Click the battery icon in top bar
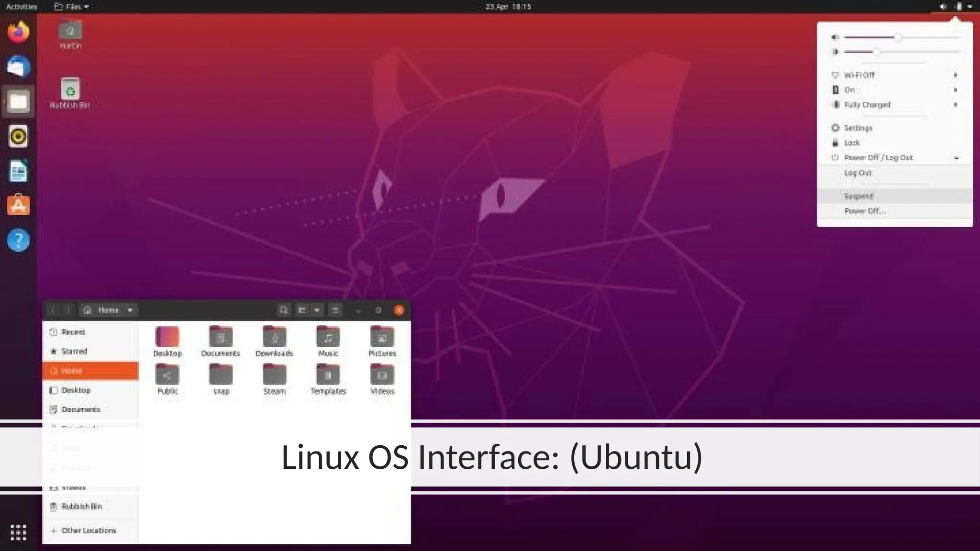 click(x=958, y=7)
